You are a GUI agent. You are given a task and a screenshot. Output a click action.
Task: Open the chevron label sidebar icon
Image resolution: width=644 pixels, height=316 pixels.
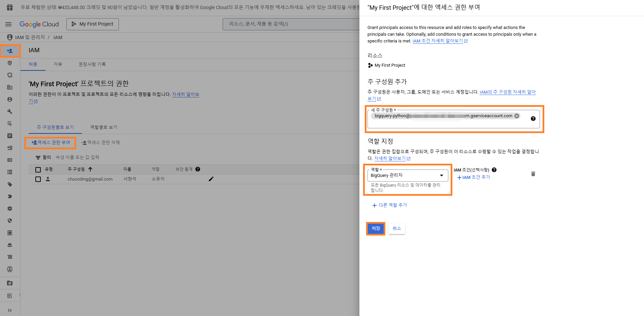click(x=10, y=196)
